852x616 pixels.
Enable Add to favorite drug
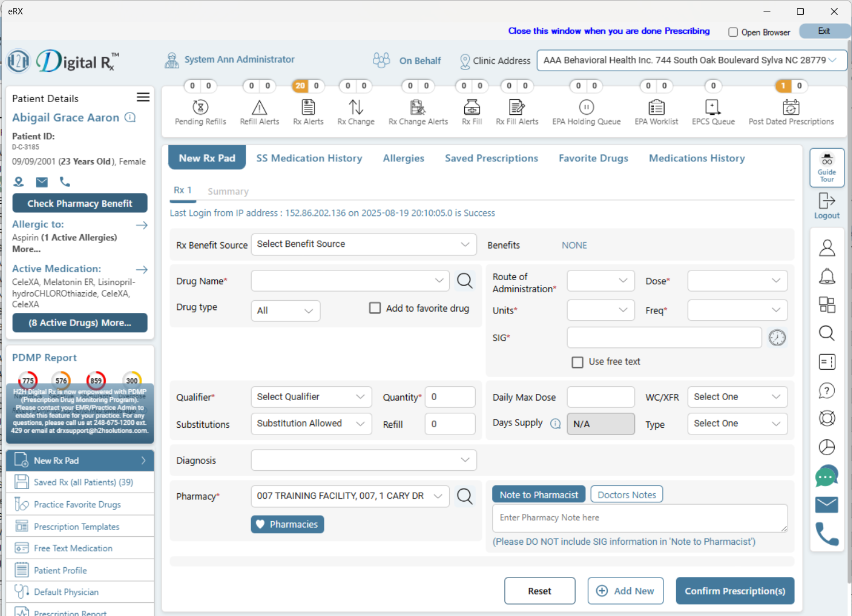(375, 308)
